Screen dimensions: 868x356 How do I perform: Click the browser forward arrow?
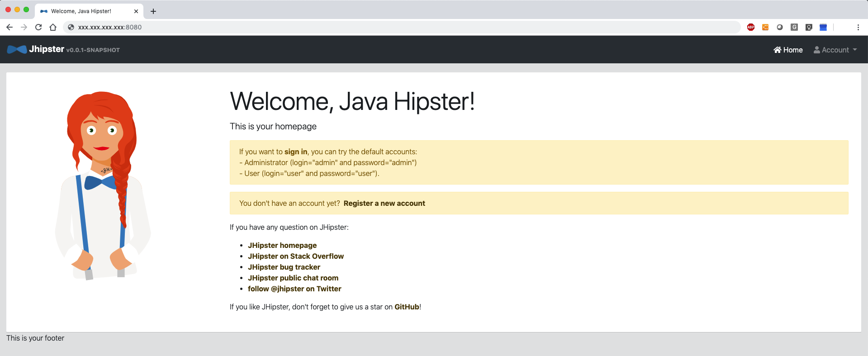(x=24, y=27)
